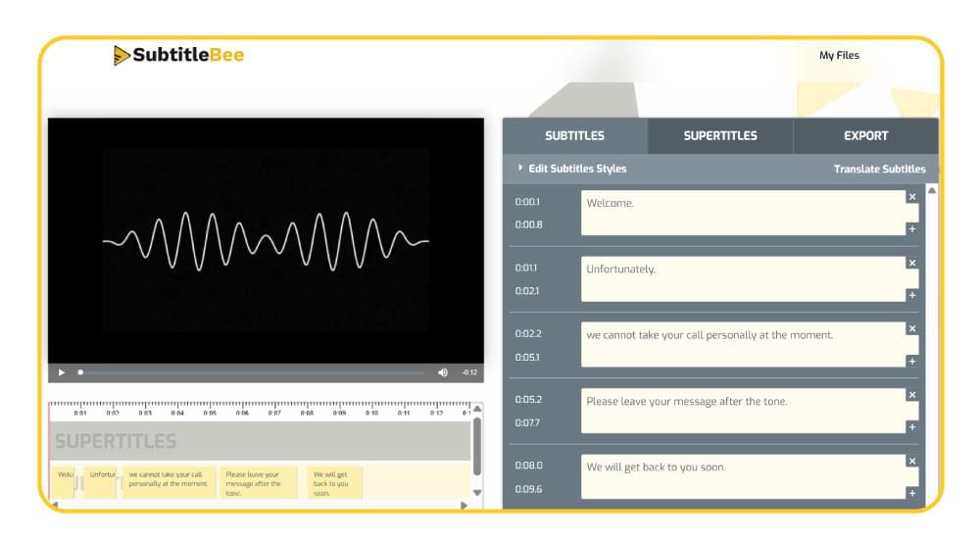Remove 'Please leave your message' subtitle via X

tap(911, 395)
